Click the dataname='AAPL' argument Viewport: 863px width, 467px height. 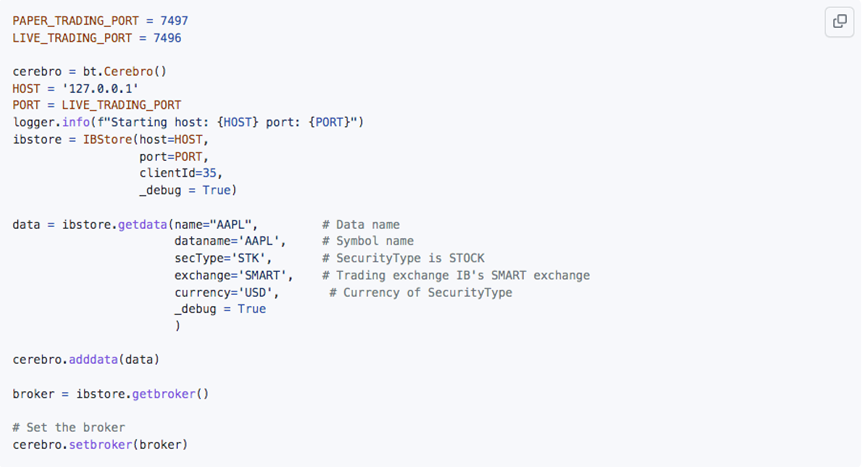(x=227, y=241)
